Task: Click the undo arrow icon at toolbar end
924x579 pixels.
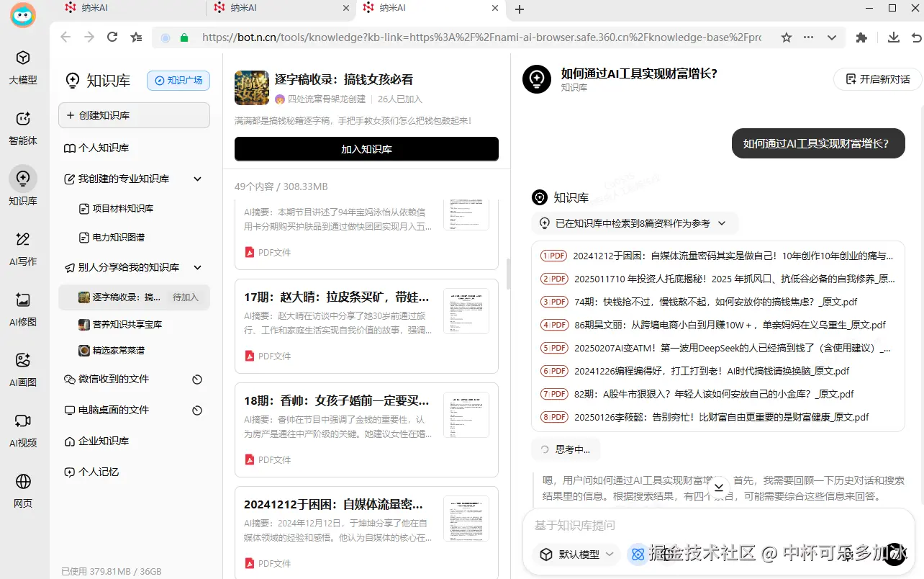Action: 917,37
